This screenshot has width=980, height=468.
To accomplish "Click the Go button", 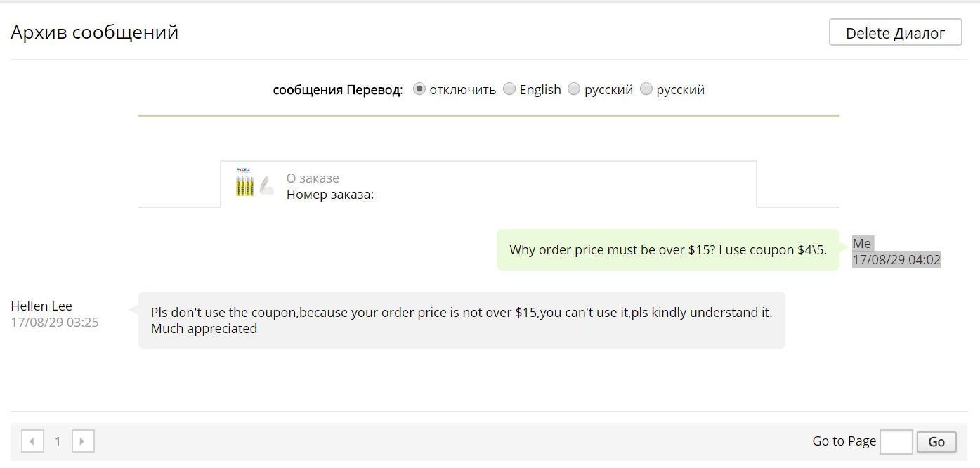I will click(x=936, y=441).
